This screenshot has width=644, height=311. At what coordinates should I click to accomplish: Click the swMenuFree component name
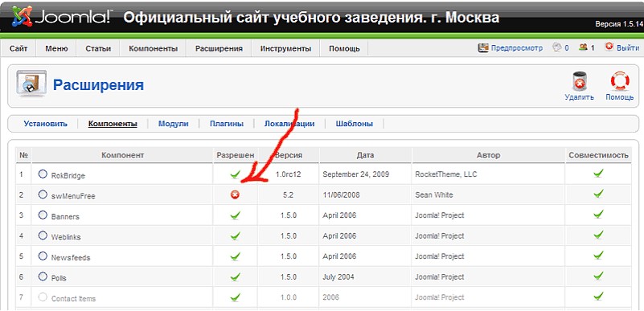click(x=73, y=196)
